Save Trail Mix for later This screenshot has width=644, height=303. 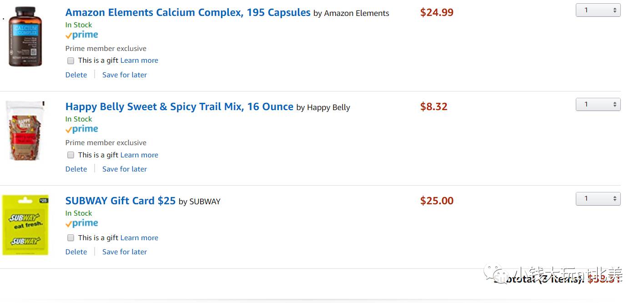coord(125,169)
